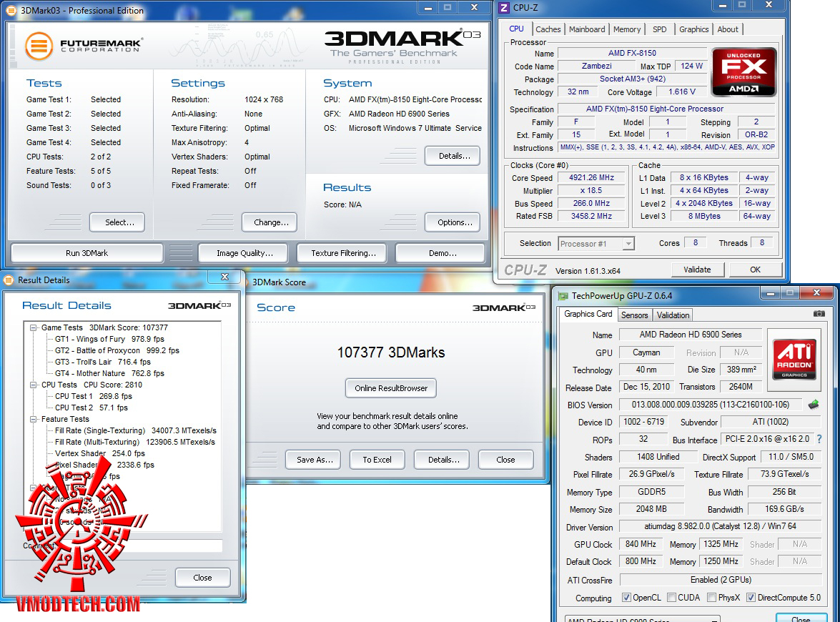Viewport: 840px width, 622px height.
Task: Click Close button in Result Details window
Action: point(202,578)
